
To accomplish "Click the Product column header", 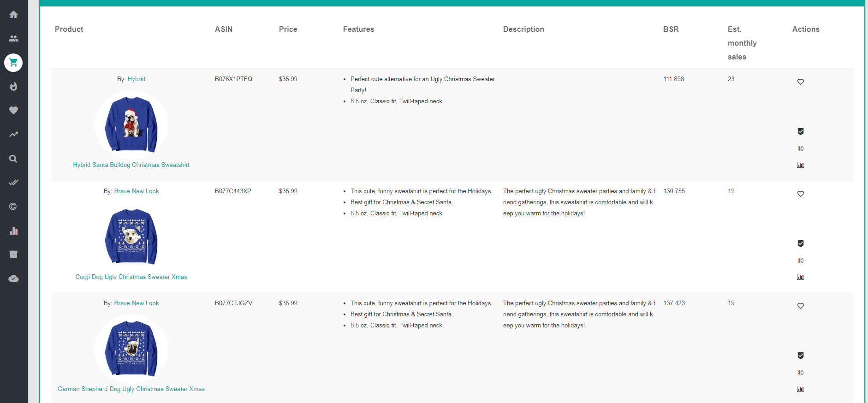I will [69, 29].
